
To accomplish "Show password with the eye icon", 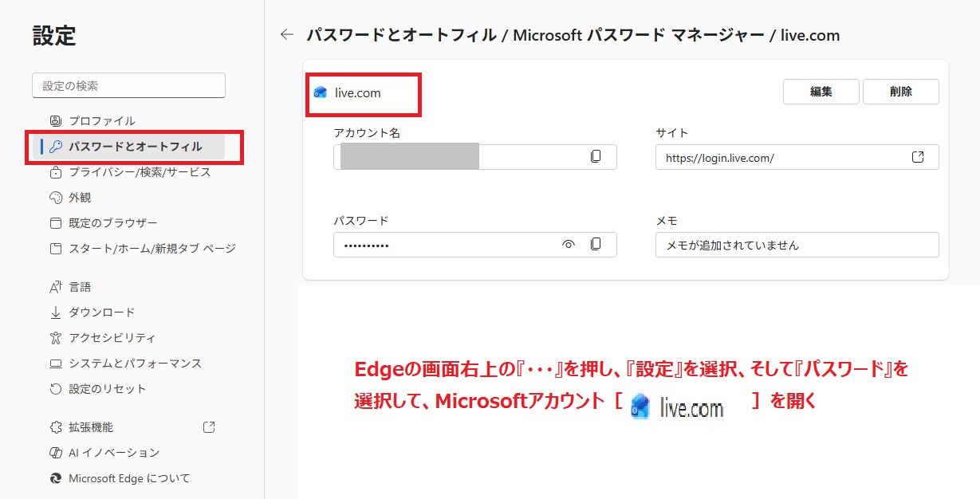I will [569, 245].
